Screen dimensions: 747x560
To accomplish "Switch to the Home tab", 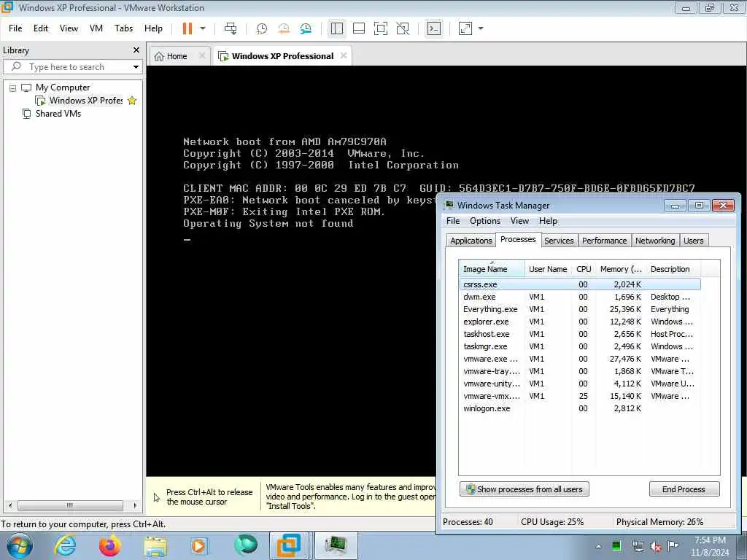I will [x=177, y=56].
